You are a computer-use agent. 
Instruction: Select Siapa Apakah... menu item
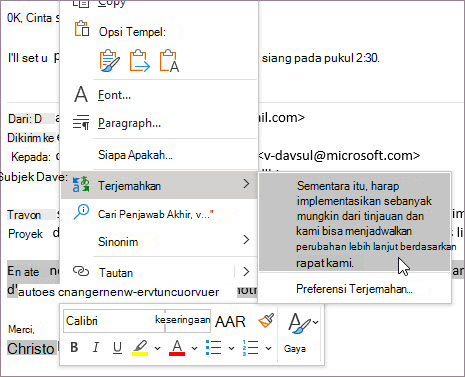pos(159,155)
